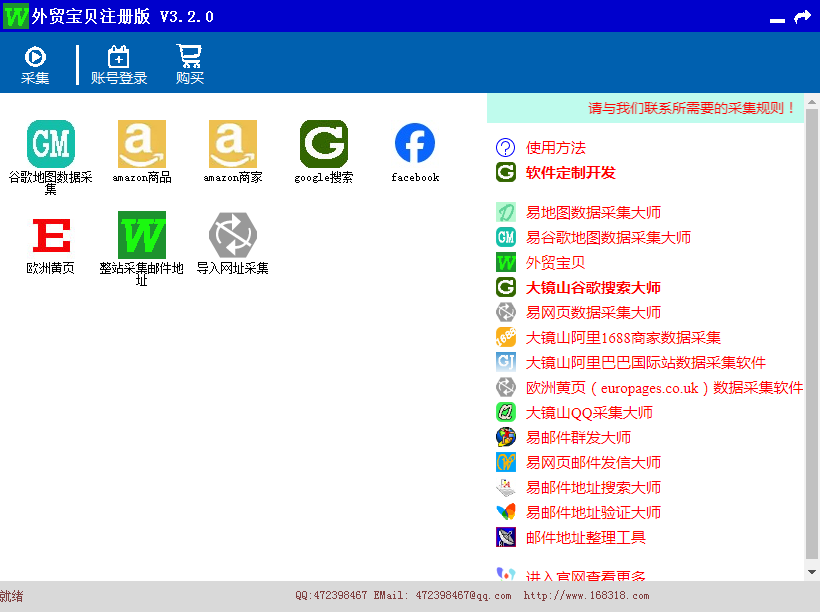Click 账号登录 in the toolbar
This screenshot has height=612, width=820.
click(x=119, y=65)
